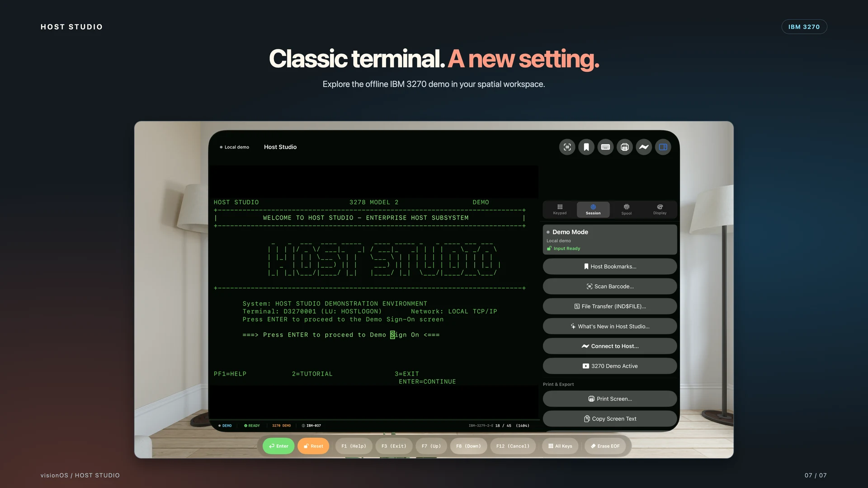Click the green Enter key button
Viewport: 868px width, 488px height.
tap(278, 446)
